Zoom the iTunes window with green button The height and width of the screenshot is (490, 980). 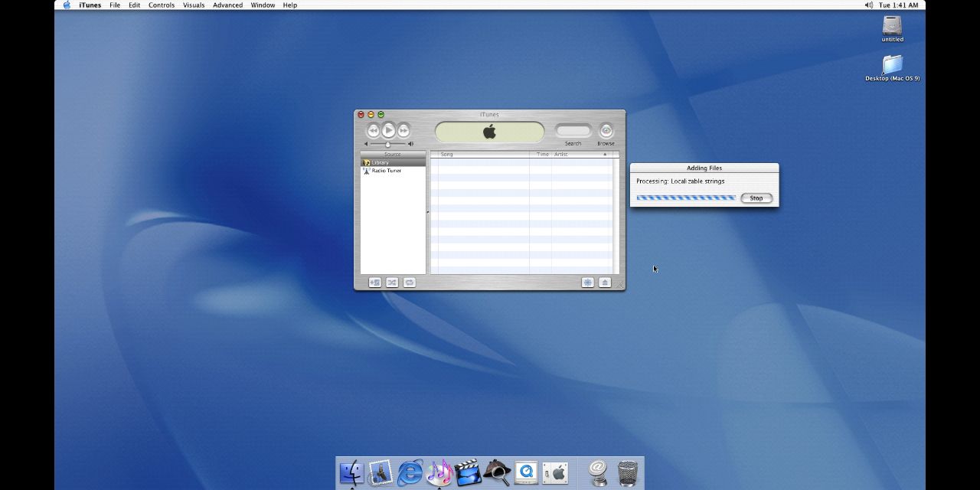381,115
